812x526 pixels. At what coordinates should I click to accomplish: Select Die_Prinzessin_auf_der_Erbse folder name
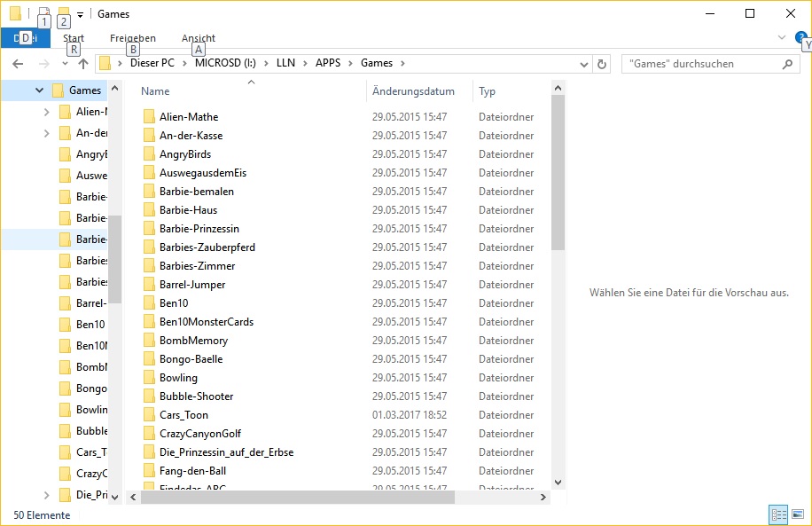(x=226, y=452)
